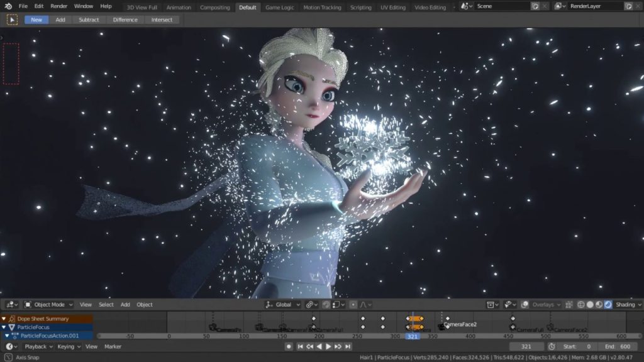This screenshot has height=362, width=644.
Task: Enable the auto keyframing record button
Action: click(x=289, y=345)
